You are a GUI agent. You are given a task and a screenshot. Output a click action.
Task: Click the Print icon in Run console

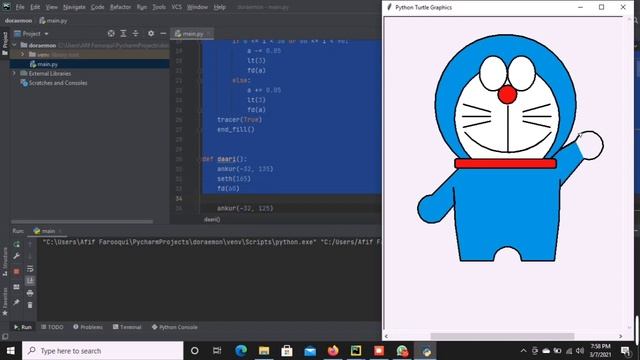click(30, 293)
